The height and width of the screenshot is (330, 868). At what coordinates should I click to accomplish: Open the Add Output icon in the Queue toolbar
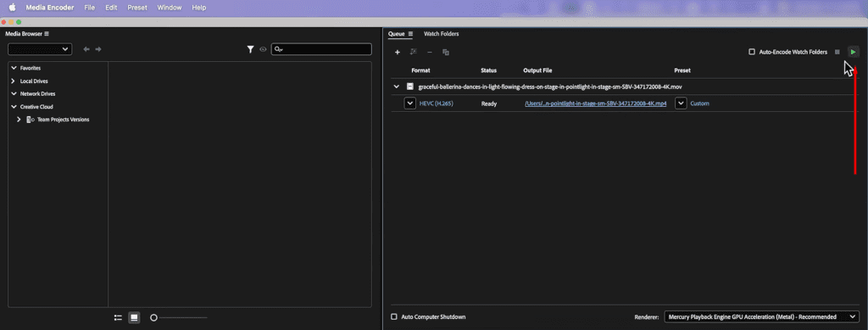[413, 52]
